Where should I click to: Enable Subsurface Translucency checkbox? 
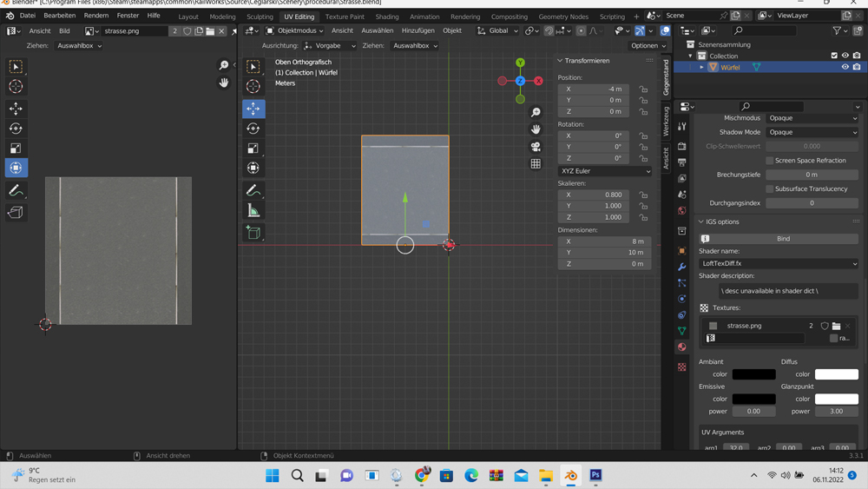pyautogui.click(x=770, y=188)
